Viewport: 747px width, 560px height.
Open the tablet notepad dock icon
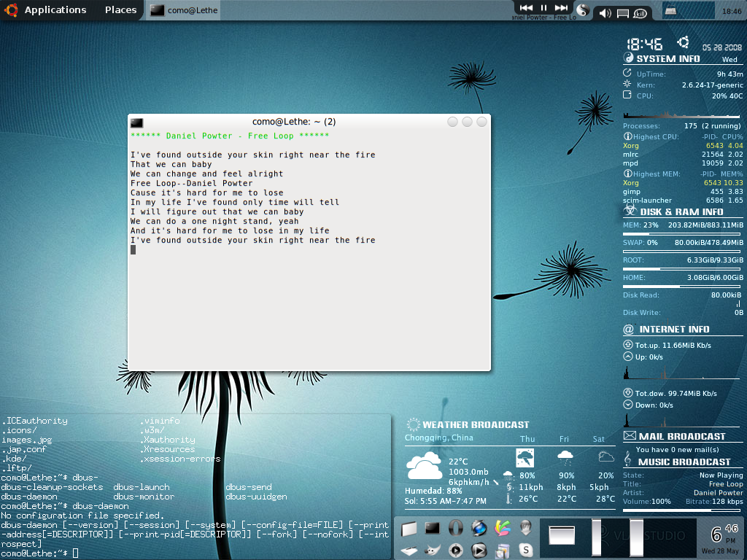(409, 551)
